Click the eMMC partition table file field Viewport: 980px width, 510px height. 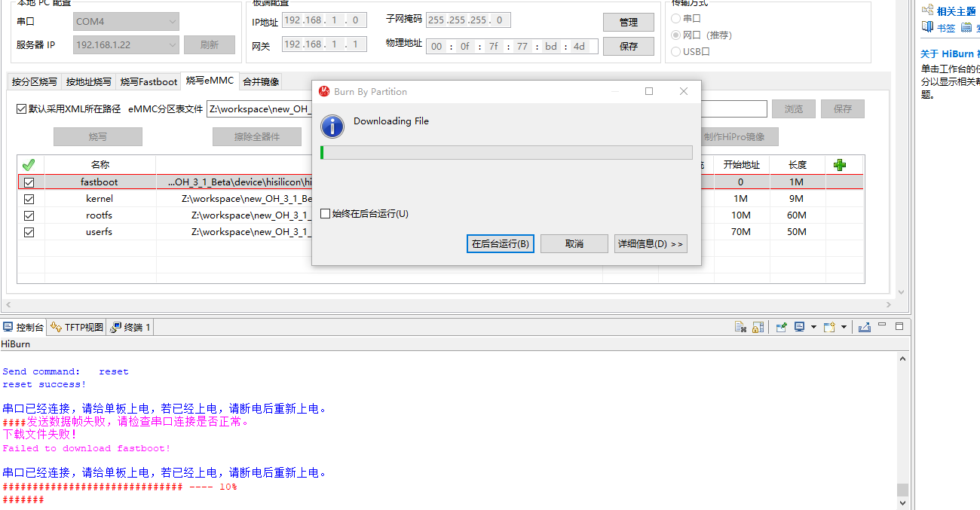[x=259, y=109]
